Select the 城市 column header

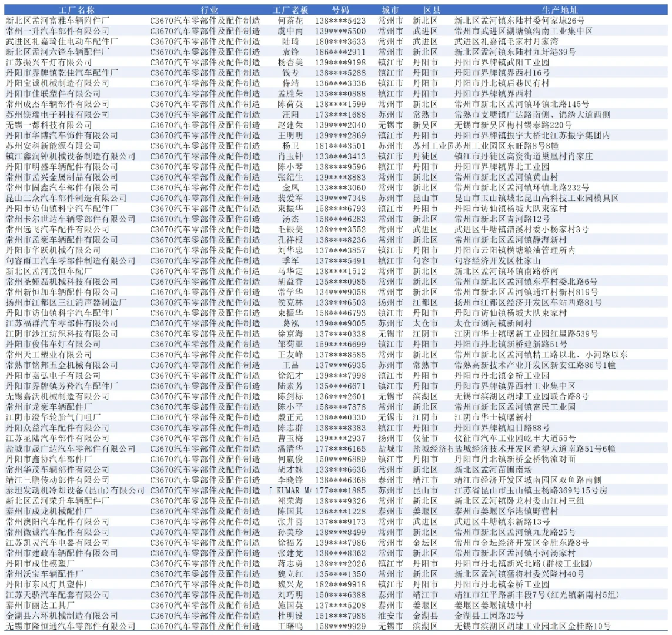tap(390, 10)
